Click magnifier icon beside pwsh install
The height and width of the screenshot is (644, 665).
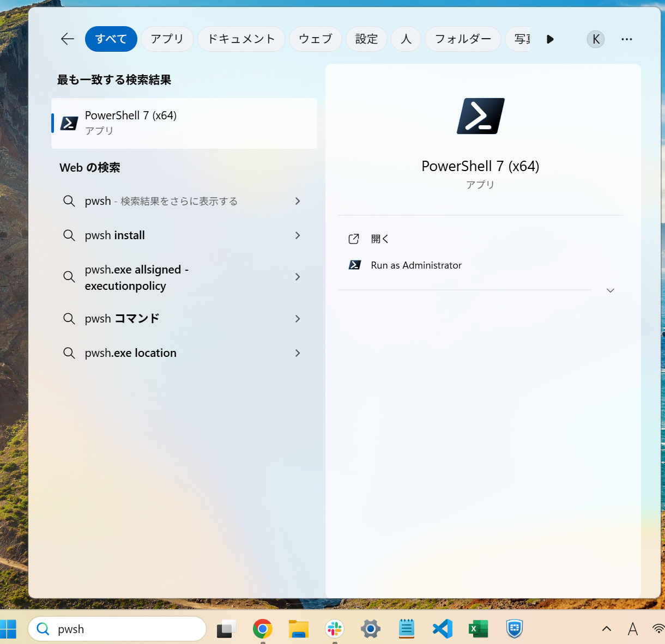pos(69,235)
